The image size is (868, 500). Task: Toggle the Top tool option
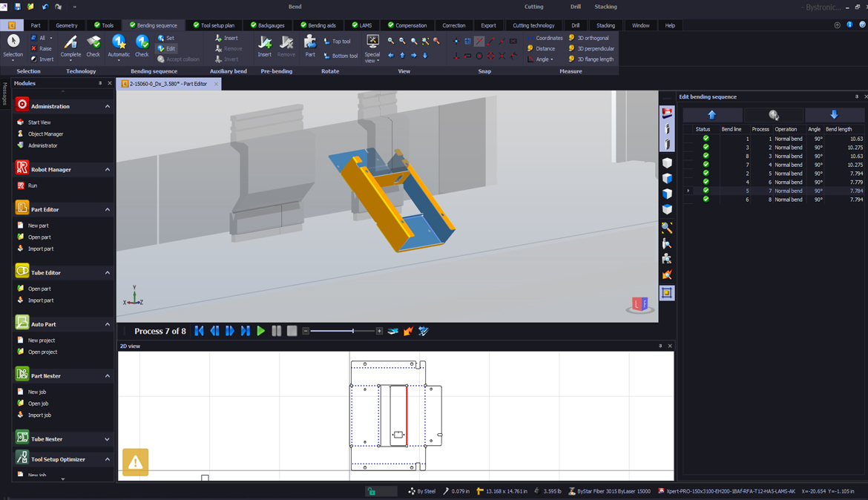click(x=338, y=42)
